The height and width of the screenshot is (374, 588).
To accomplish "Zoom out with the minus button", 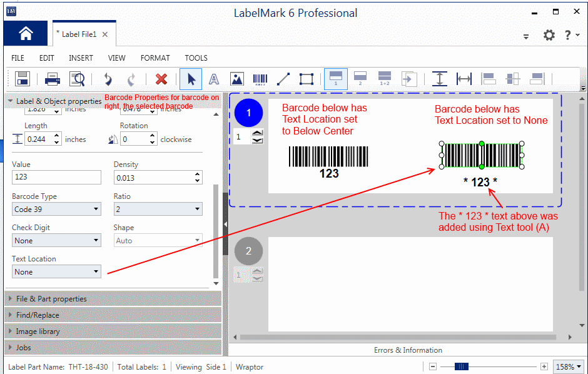I will coord(433,366).
